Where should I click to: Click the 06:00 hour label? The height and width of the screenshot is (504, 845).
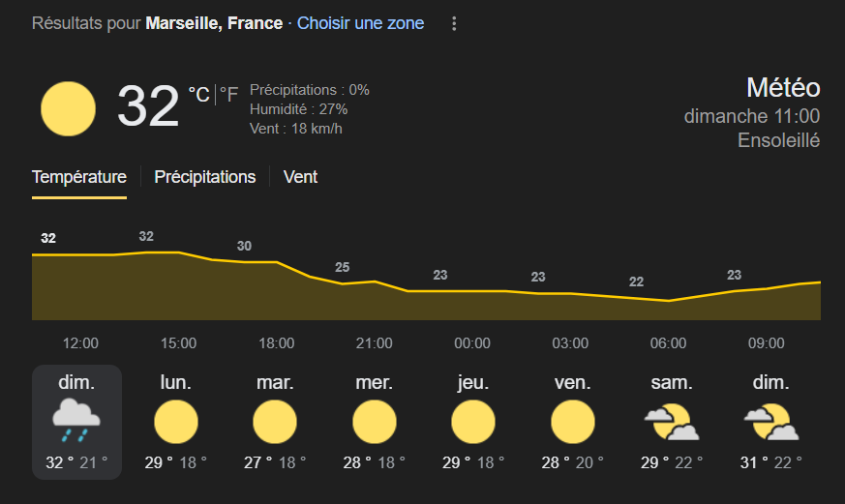pyautogui.click(x=668, y=343)
